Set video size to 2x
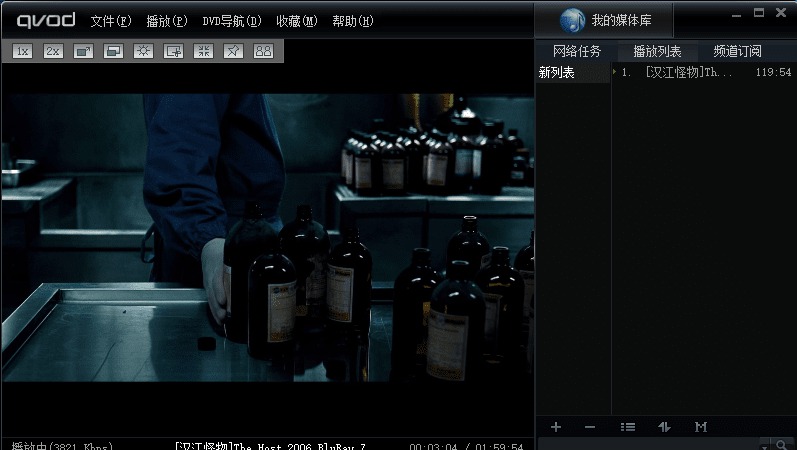Image resolution: width=797 pixels, height=450 pixels. [x=53, y=51]
